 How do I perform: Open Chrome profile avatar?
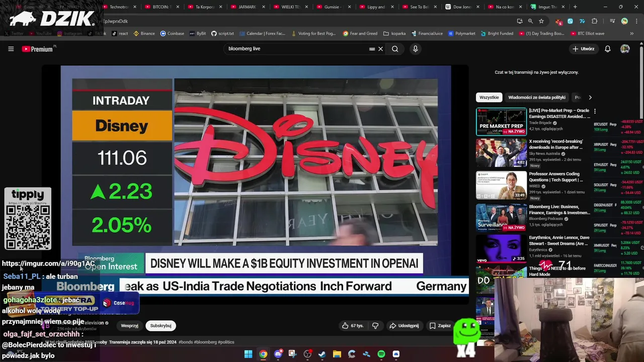coord(624,21)
